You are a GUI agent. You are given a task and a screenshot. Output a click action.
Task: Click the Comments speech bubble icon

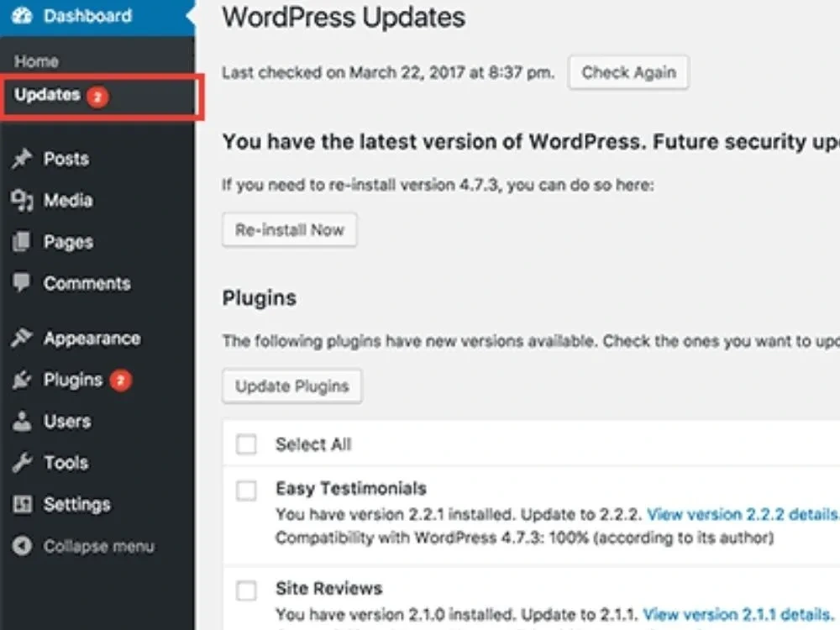[22, 283]
